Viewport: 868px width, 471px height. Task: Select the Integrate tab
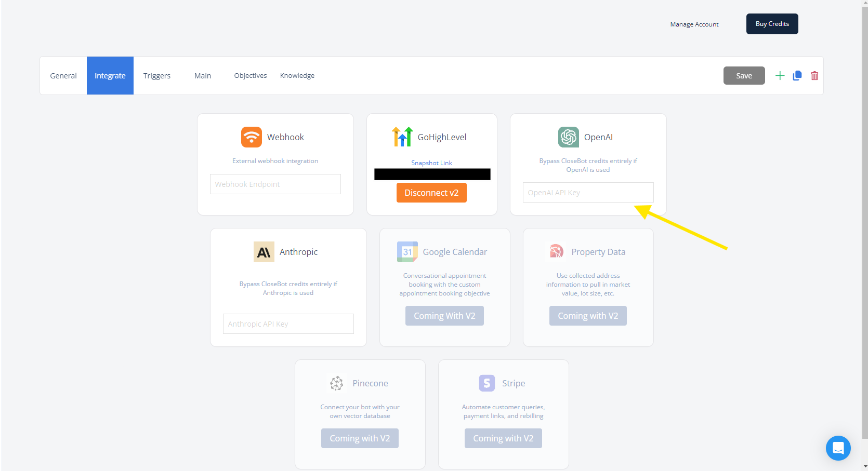[110, 76]
